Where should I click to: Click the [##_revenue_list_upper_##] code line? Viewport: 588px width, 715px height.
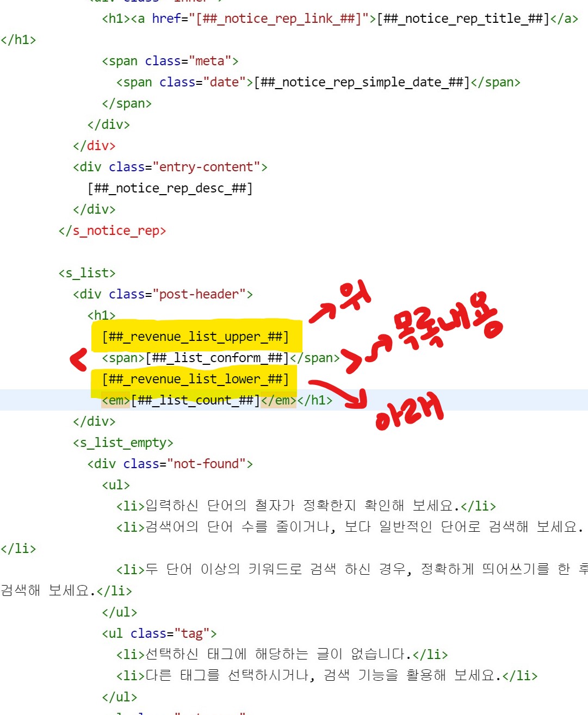(x=195, y=337)
